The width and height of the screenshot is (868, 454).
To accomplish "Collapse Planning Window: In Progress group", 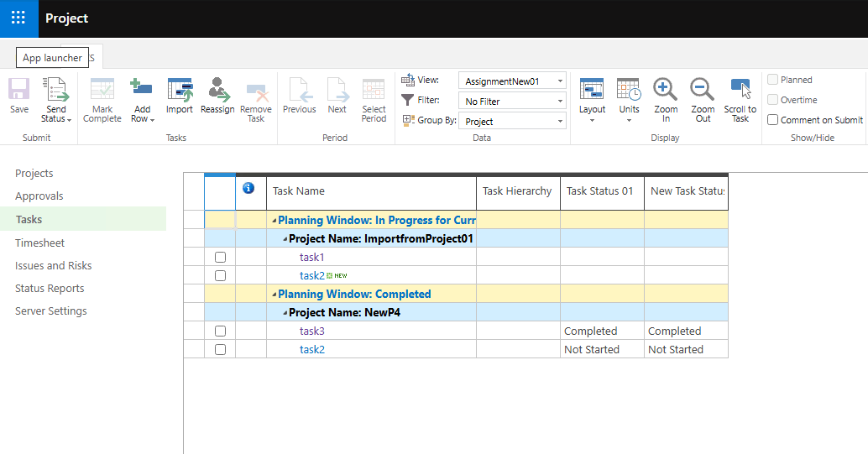I will click(274, 221).
